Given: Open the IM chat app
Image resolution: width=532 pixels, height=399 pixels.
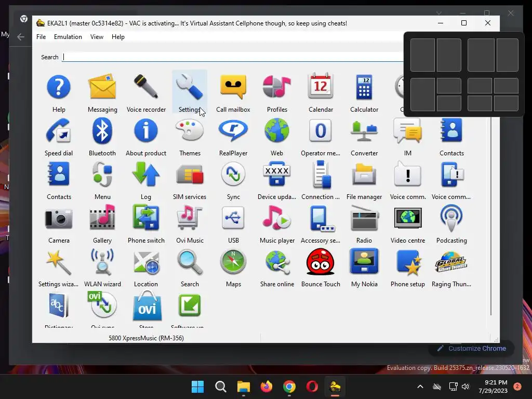Looking at the screenshot, I should [408, 131].
